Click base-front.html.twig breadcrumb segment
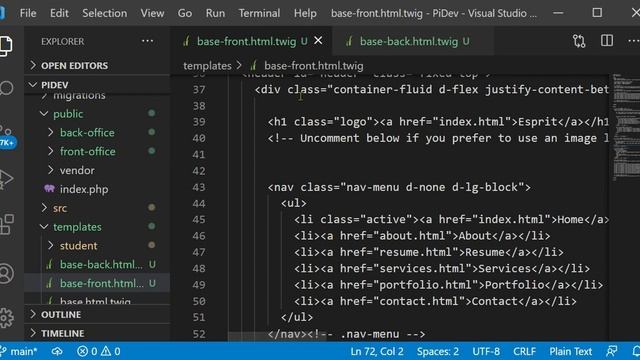 313,66
